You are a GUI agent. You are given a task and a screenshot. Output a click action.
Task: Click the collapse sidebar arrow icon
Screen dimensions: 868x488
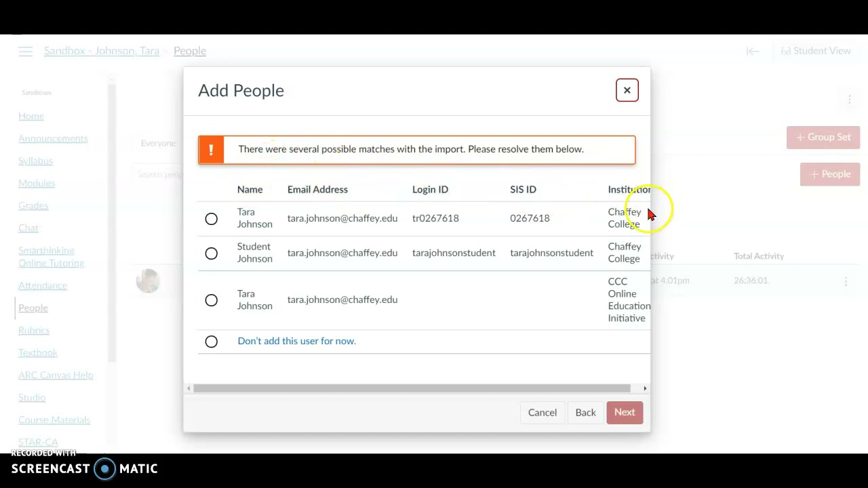pos(753,51)
